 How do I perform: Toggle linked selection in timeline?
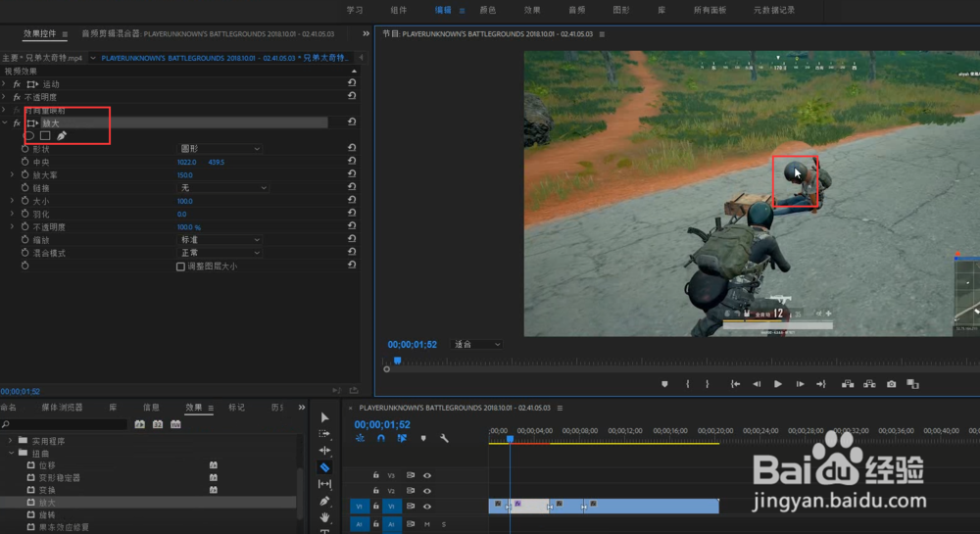(402, 438)
